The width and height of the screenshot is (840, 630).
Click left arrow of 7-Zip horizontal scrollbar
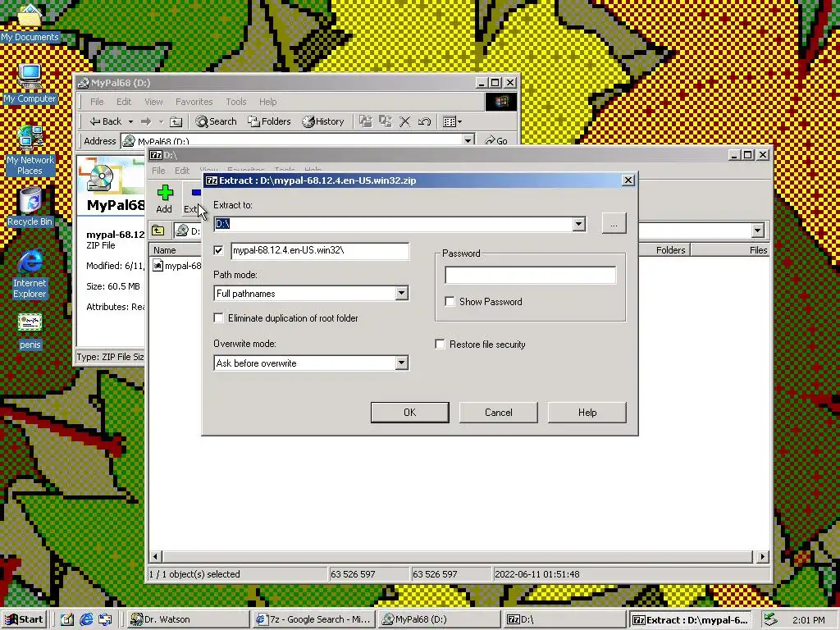point(155,557)
